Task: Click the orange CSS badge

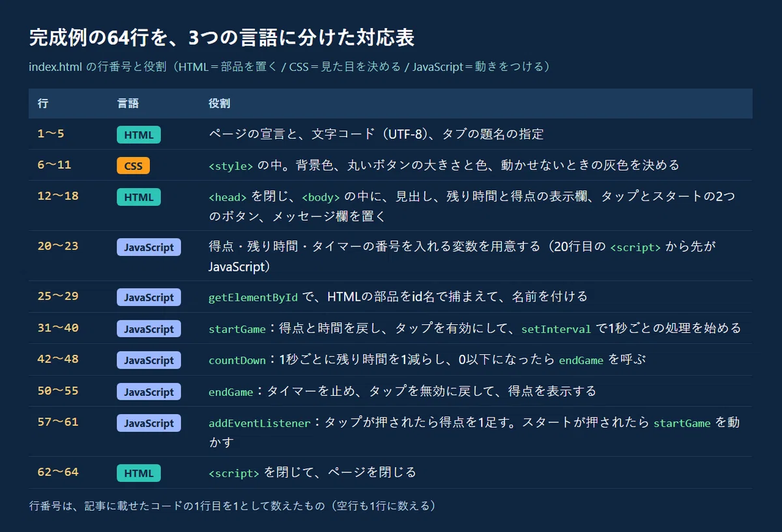Action: [134, 165]
